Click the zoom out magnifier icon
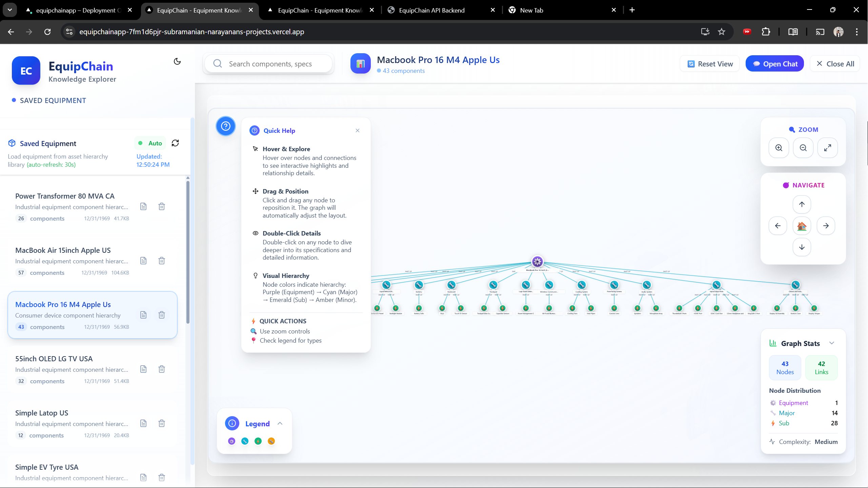Viewport: 868px width, 488px height. click(803, 148)
